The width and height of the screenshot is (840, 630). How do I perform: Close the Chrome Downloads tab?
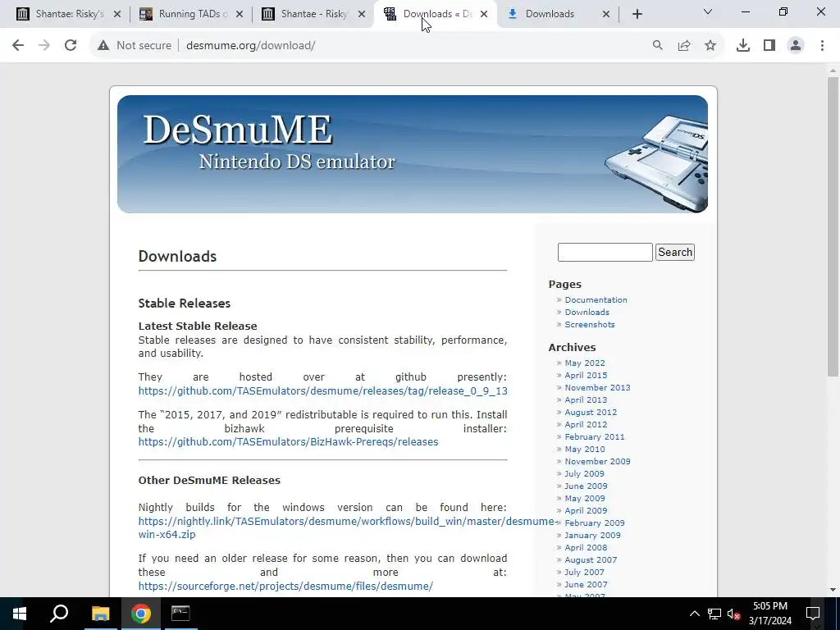606,14
